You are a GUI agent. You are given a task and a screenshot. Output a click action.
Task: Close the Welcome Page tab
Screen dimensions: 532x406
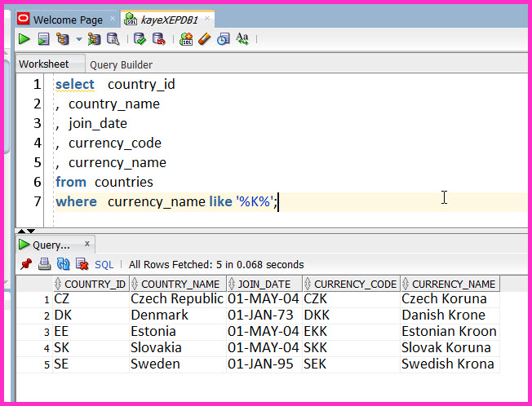113,19
